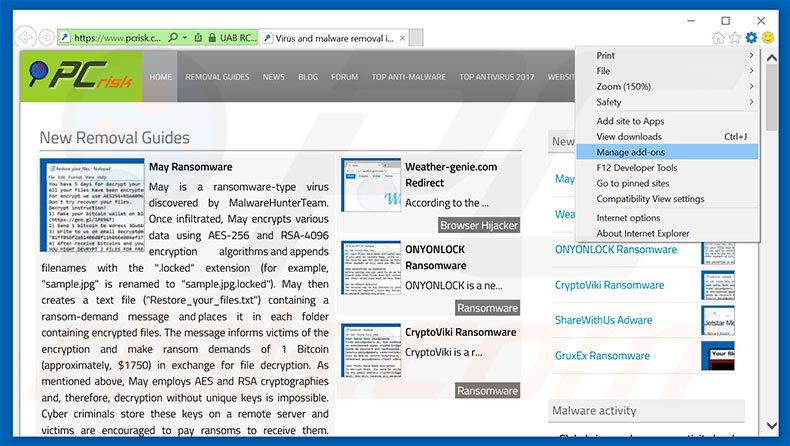Viewport: 790px width, 446px height.
Task: Click sidebar GruxEx Ransomware thumbnail
Action: click(x=718, y=356)
